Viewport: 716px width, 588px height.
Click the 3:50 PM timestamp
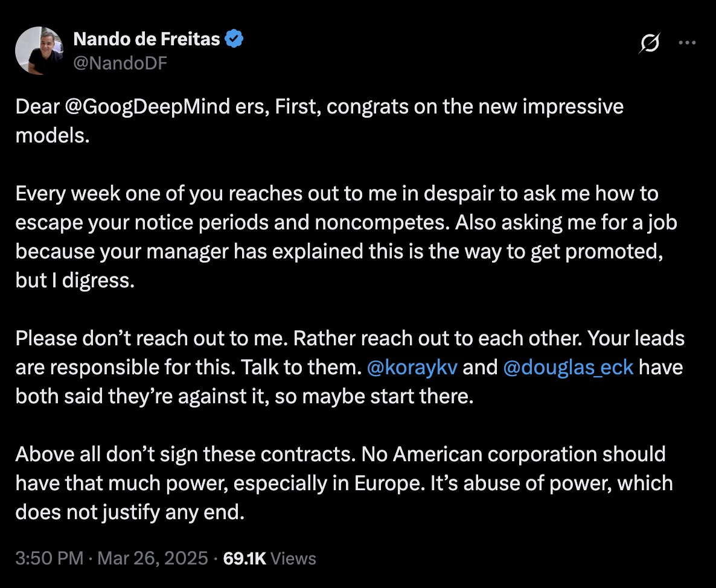coord(49,558)
